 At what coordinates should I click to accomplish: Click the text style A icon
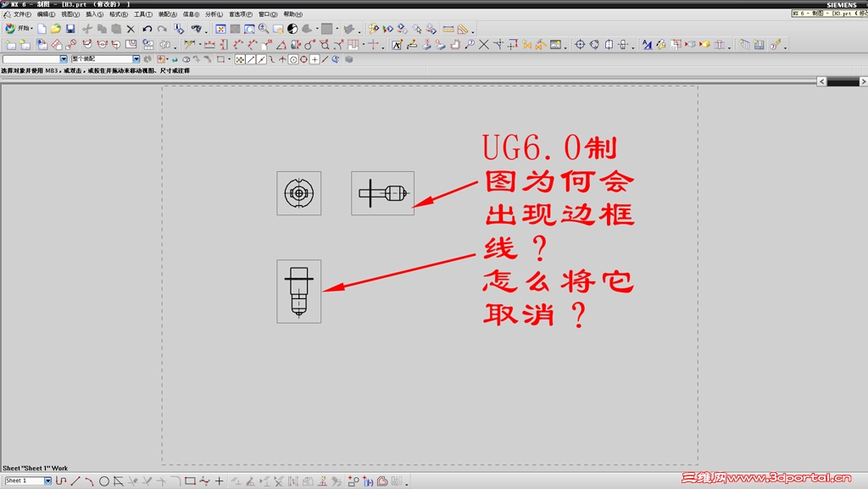[x=647, y=45]
